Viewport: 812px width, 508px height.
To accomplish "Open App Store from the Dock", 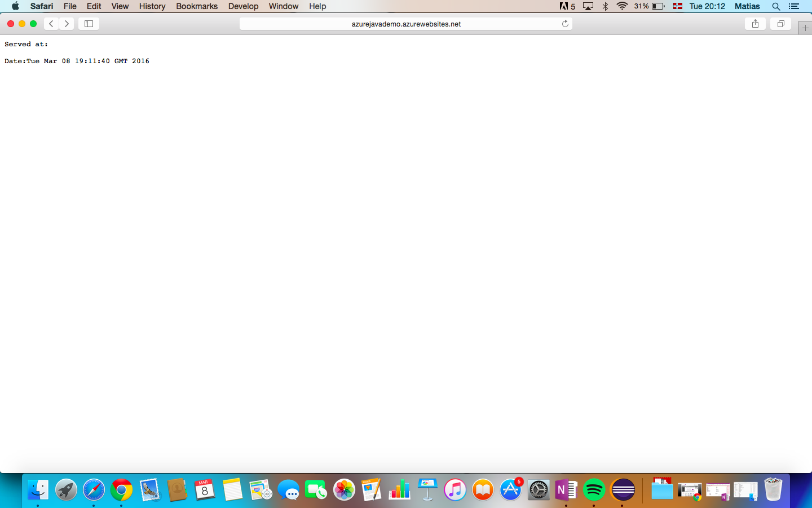I will pyautogui.click(x=511, y=489).
